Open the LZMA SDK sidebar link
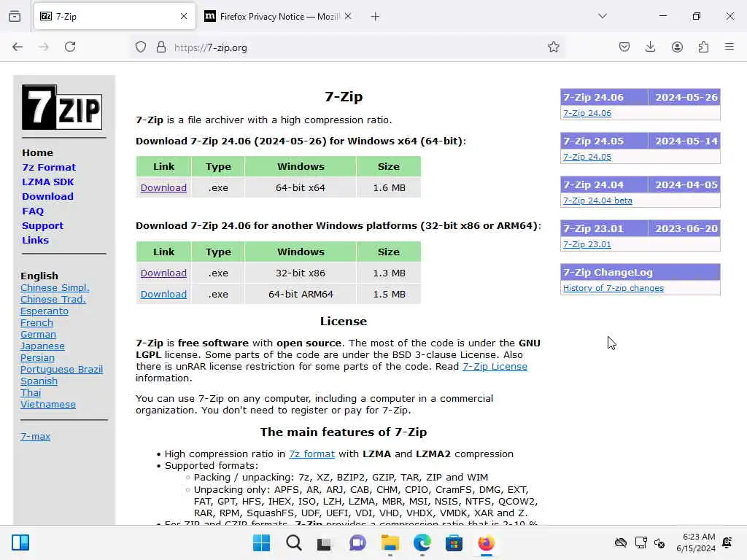 (47, 182)
